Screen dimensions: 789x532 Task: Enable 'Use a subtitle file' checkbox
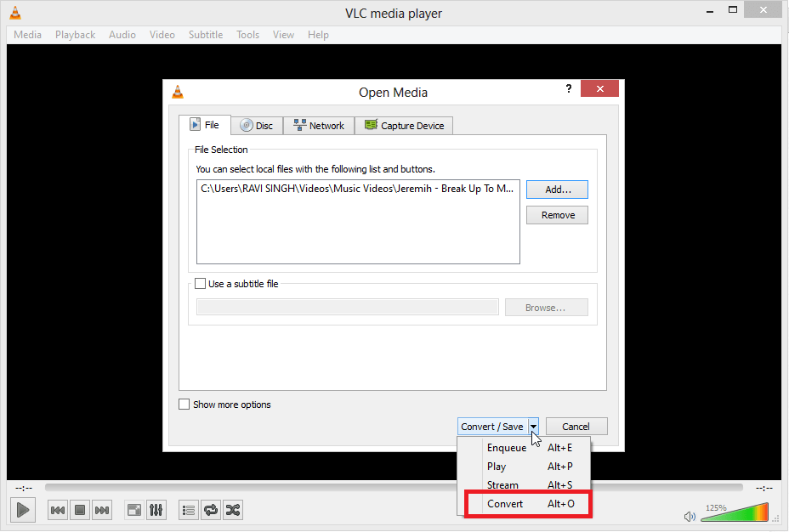(x=201, y=284)
